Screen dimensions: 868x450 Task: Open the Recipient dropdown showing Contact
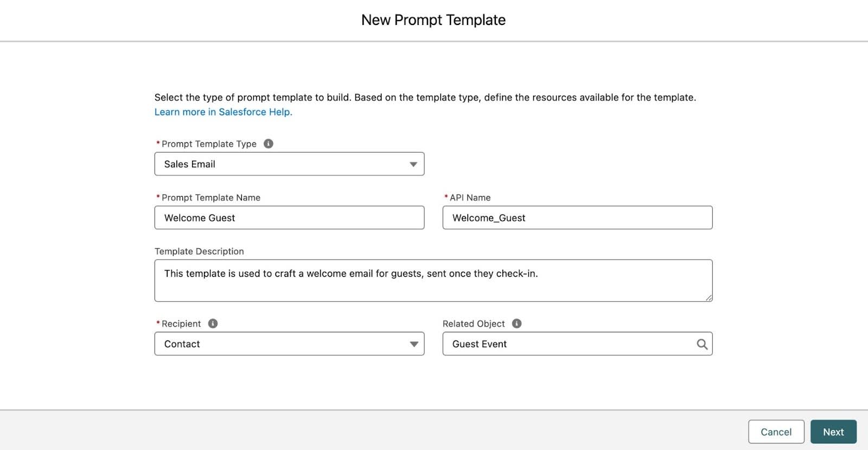tap(289, 344)
